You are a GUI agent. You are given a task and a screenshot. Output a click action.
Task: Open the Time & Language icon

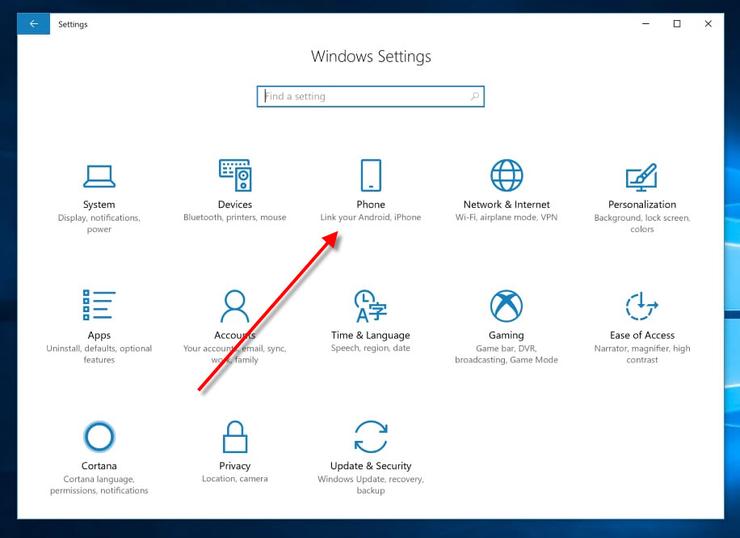tap(370, 306)
